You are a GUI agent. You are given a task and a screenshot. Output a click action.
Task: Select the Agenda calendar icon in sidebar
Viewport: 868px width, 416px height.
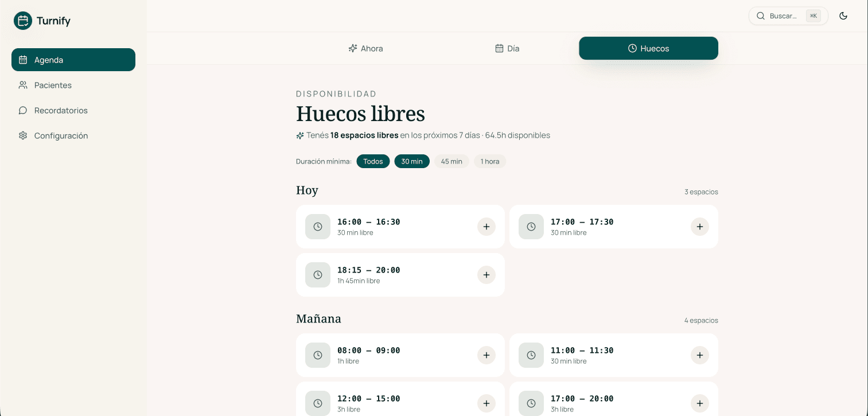[x=23, y=60]
